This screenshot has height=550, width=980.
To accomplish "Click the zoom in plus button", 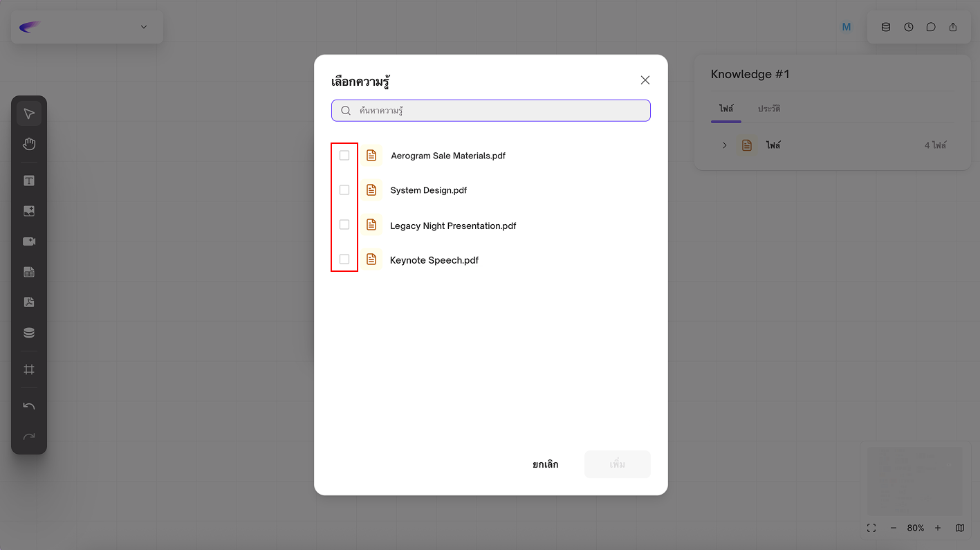I will click(x=938, y=528).
